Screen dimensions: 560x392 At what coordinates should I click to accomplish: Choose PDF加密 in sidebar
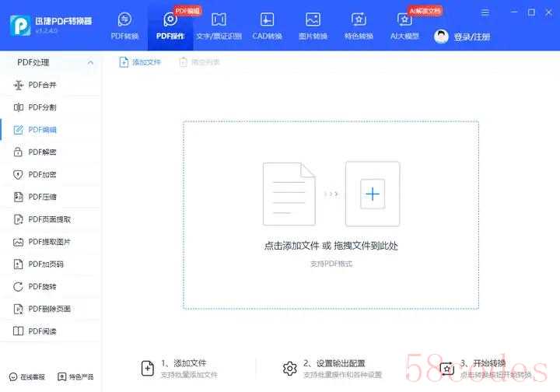coord(42,174)
